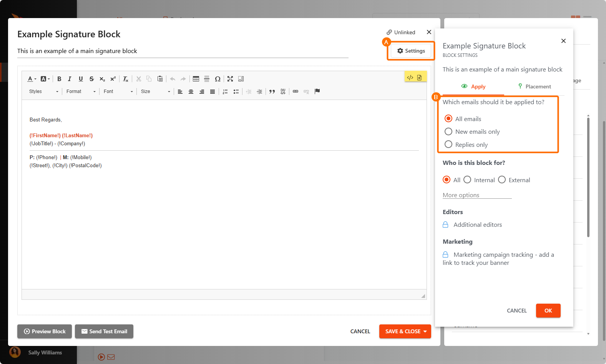Viewport: 606px width, 364px height.
Task: Switch to the Placement tab
Action: coord(534,86)
